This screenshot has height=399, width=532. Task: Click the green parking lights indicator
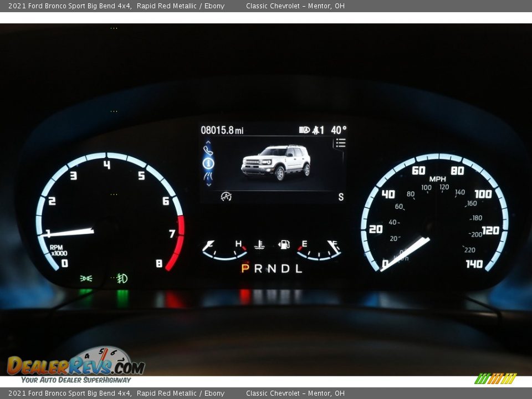(86, 279)
